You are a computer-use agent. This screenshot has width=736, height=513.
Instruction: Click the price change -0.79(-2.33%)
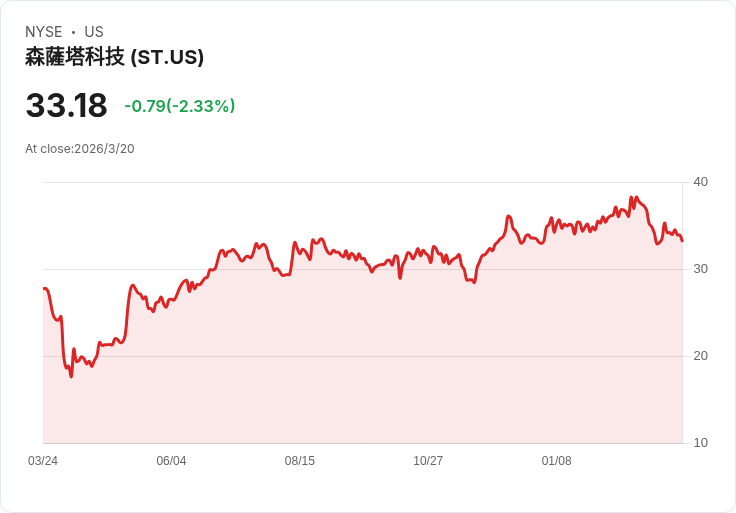coord(179,106)
